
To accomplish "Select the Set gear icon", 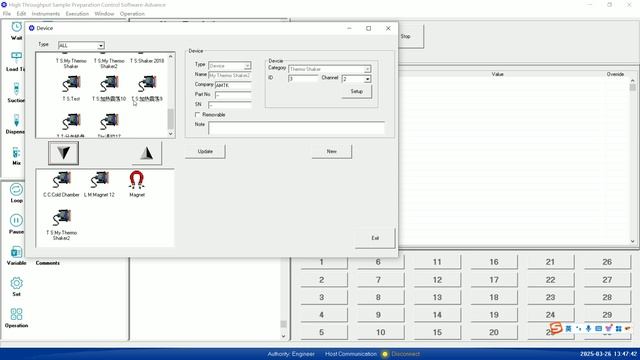I will click(16, 283).
